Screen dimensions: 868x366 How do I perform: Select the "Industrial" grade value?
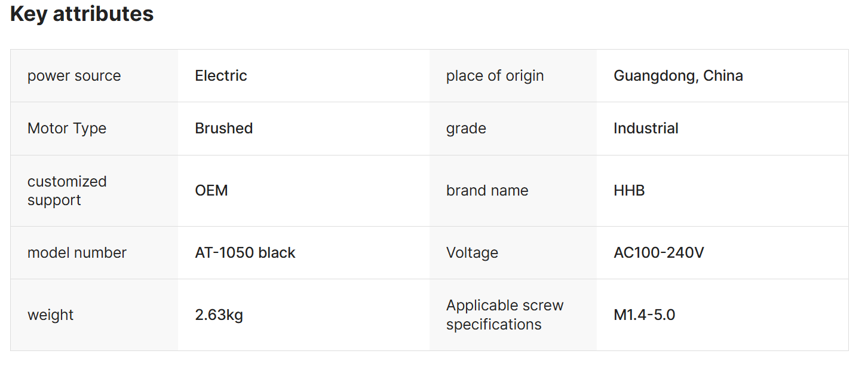(x=646, y=129)
